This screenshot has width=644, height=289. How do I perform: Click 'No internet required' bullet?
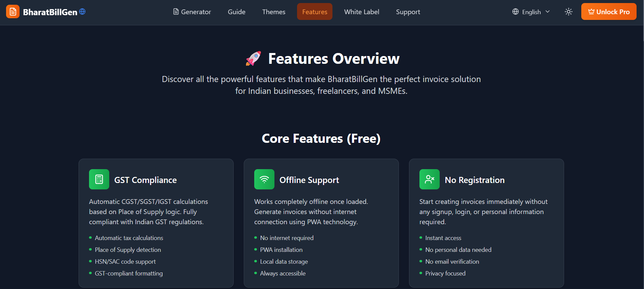(287, 238)
